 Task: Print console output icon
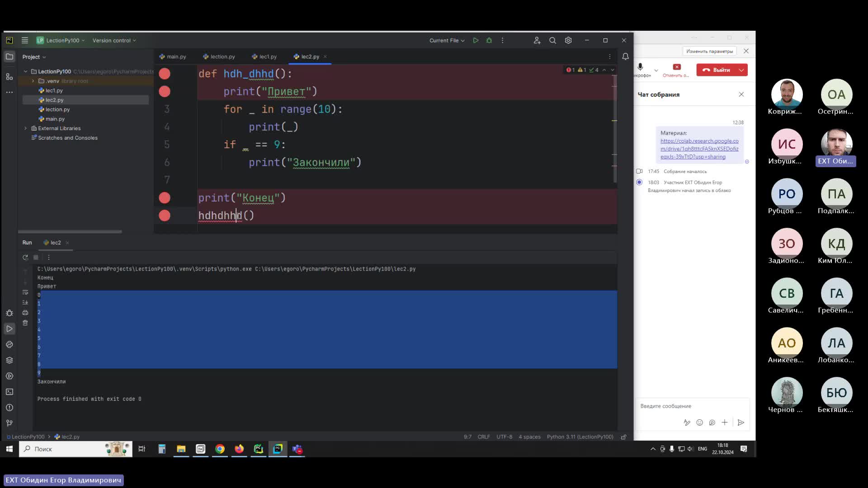[x=25, y=313]
